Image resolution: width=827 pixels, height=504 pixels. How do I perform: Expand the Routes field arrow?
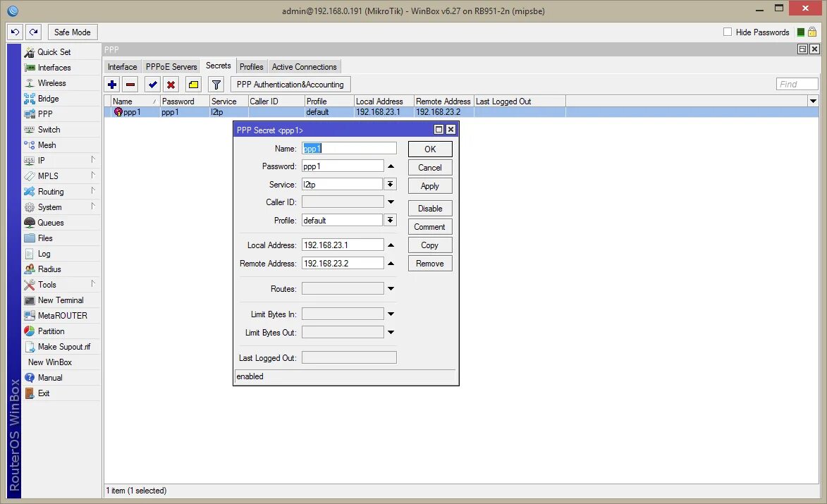[391, 288]
